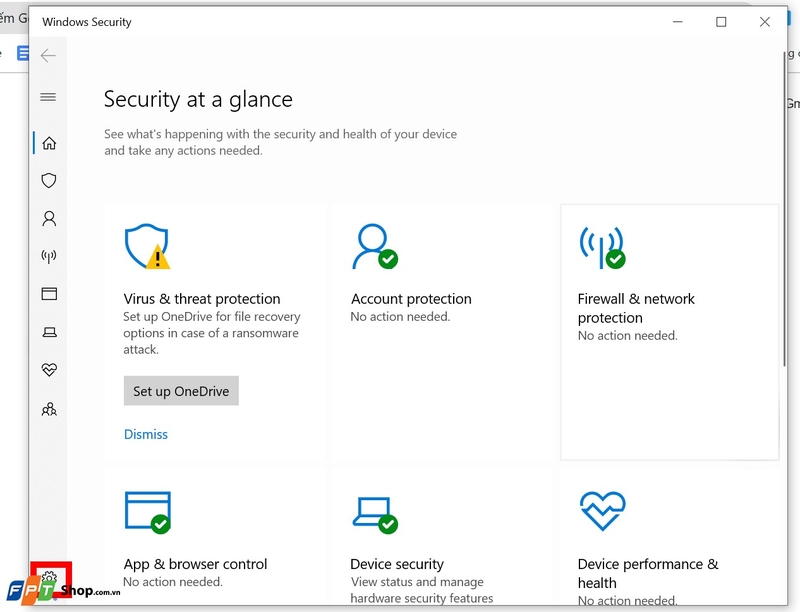Open Device performance & health heading
This screenshot has height=612, width=800.
[x=648, y=573]
